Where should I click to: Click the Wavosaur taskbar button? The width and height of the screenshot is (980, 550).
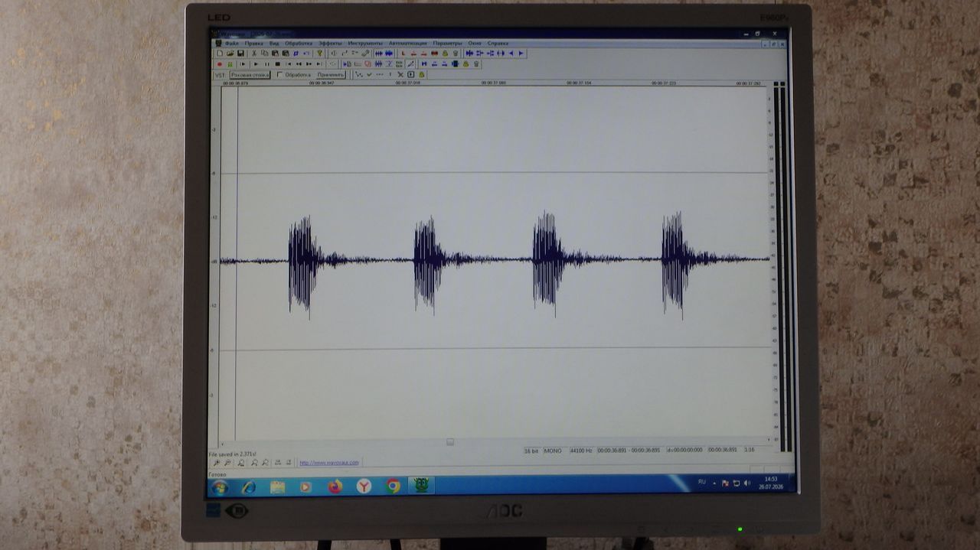click(x=421, y=486)
